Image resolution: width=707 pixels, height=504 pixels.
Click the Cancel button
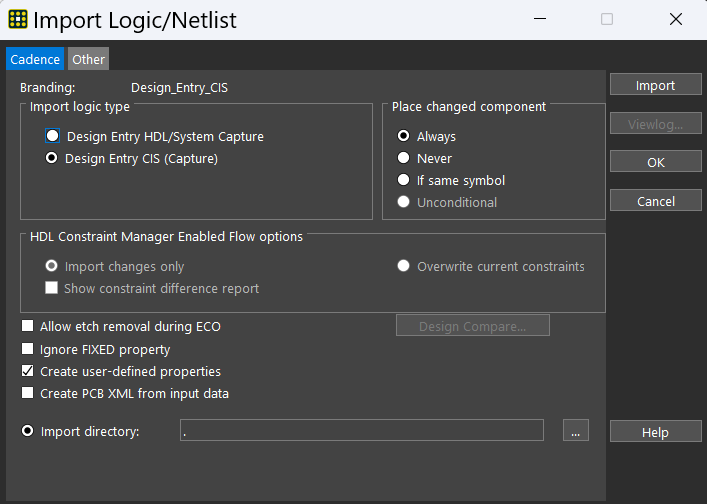pyautogui.click(x=656, y=201)
